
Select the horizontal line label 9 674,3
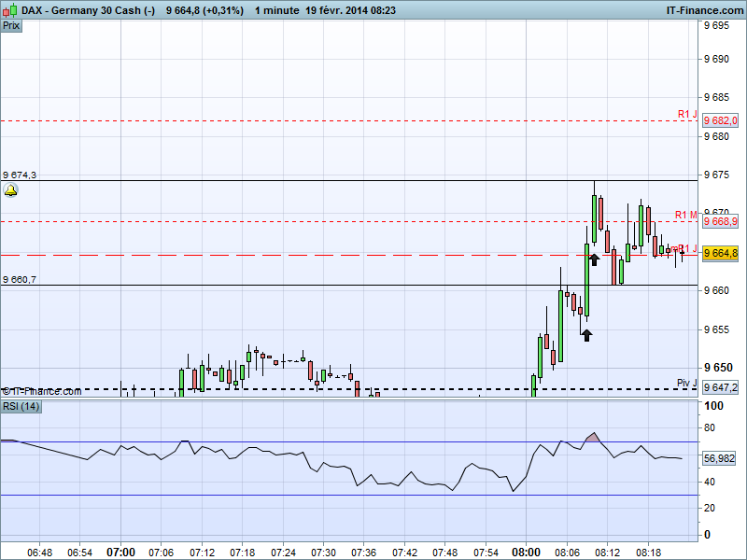point(20,175)
